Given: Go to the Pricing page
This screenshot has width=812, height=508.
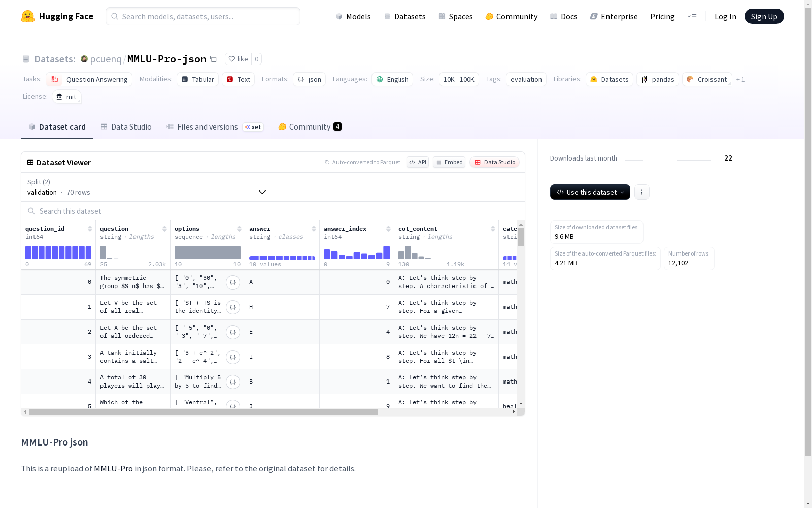Looking at the screenshot, I should click(662, 16).
